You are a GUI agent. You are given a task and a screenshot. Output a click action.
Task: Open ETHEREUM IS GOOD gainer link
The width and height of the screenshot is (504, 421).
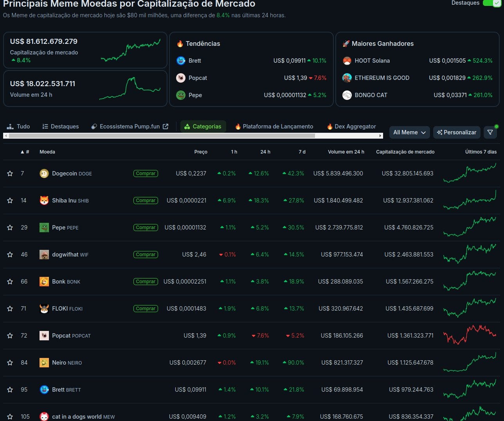point(382,78)
